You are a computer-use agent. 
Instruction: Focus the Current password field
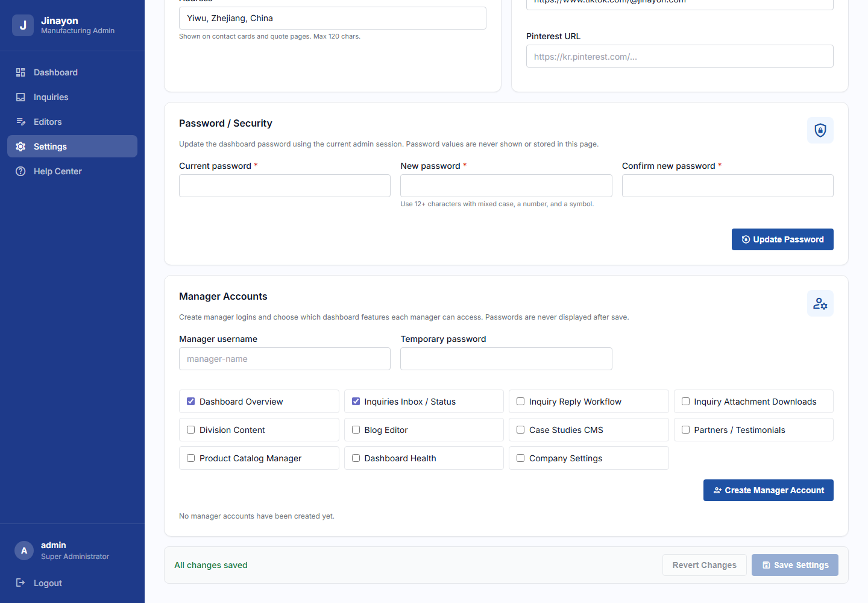tap(285, 186)
